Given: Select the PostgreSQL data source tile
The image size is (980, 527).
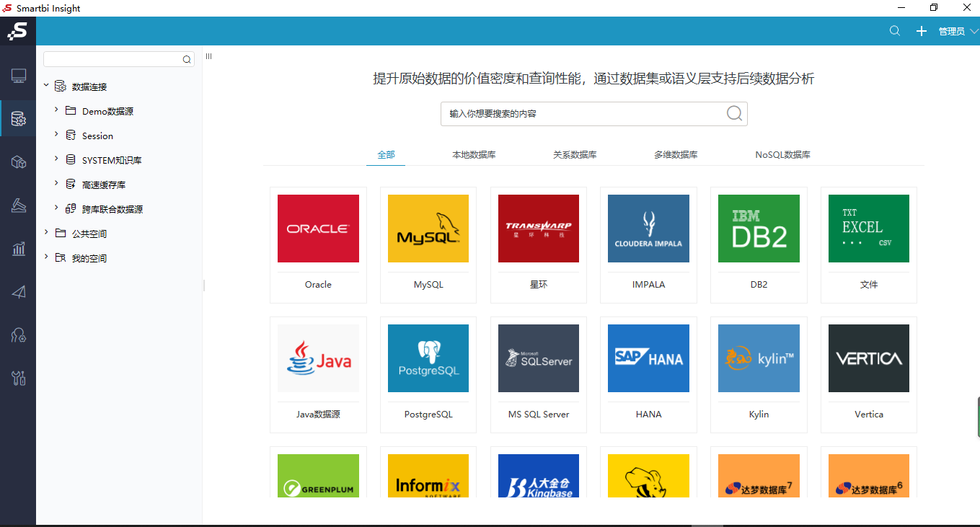Looking at the screenshot, I should point(428,375).
